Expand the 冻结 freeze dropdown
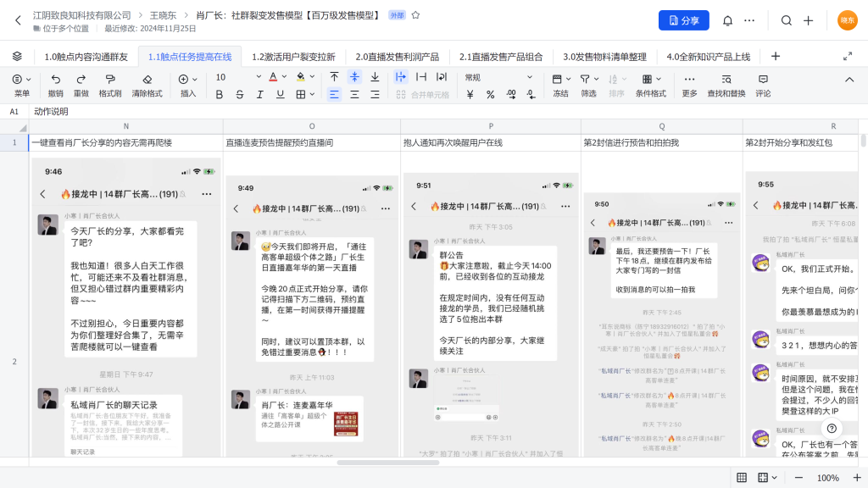This screenshot has width=868, height=488. [x=568, y=79]
